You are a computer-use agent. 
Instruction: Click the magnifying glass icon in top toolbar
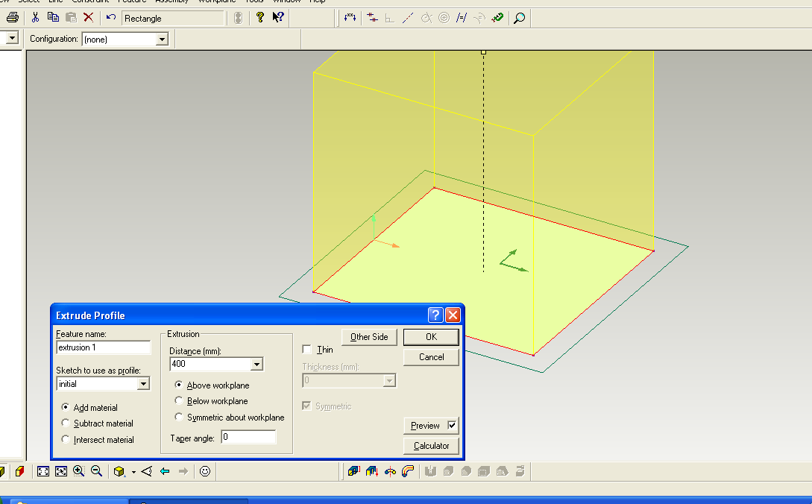(x=519, y=18)
